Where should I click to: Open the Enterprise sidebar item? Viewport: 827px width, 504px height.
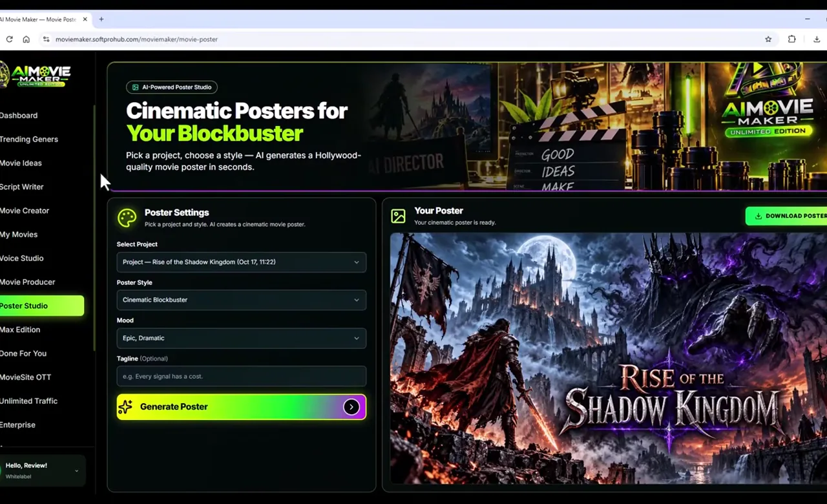(x=18, y=425)
